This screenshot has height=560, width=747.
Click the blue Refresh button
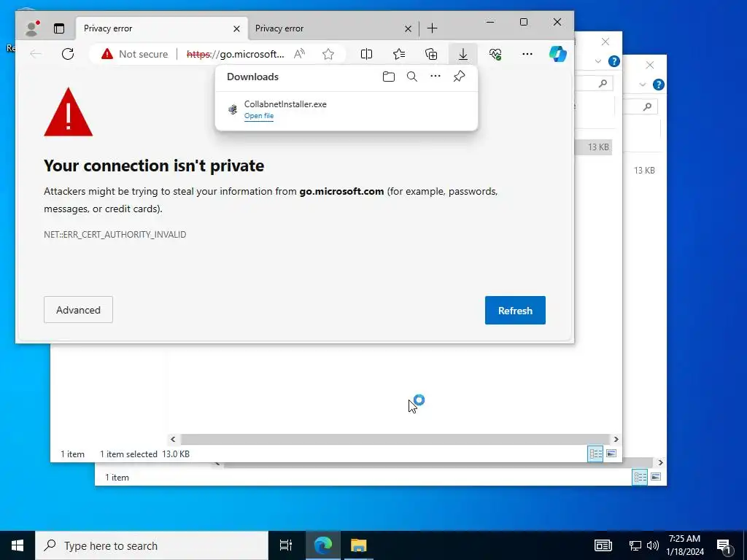pyautogui.click(x=515, y=311)
